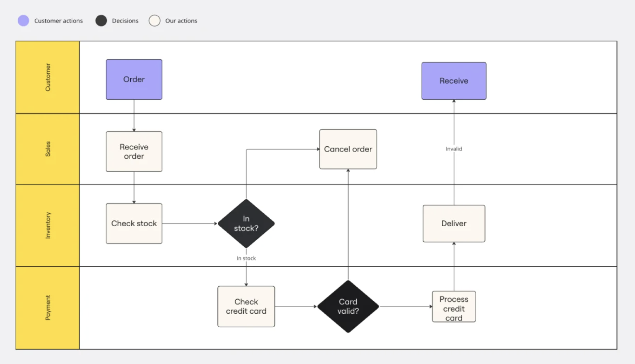Image resolution: width=635 pixels, height=364 pixels.
Task: Select the Check credit card box
Action: tap(246, 306)
